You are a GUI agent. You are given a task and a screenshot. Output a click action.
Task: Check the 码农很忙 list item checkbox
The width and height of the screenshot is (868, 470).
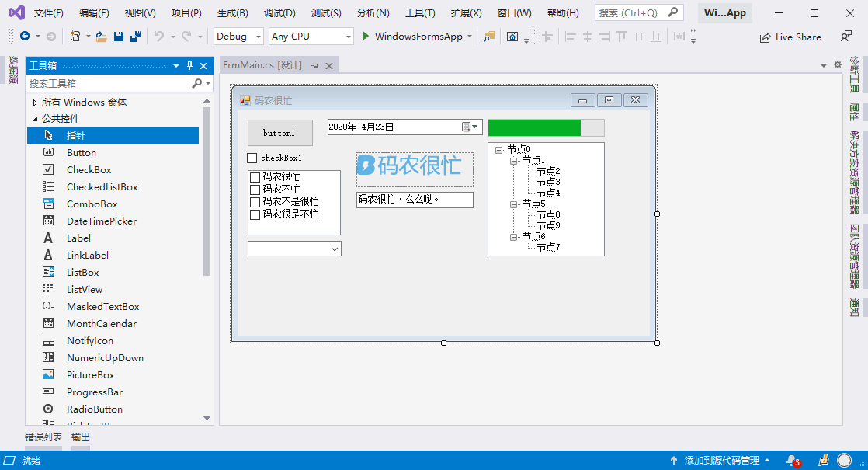[255, 177]
